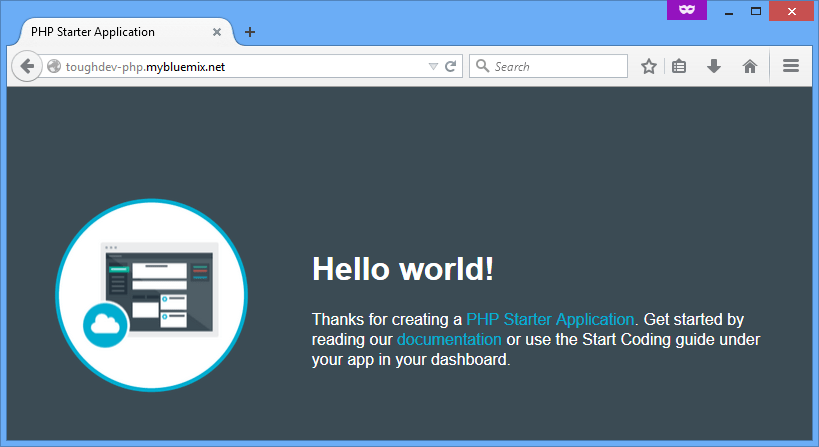Click the search magnifier icon
This screenshot has width=819, height=447.
coord(483,66)
